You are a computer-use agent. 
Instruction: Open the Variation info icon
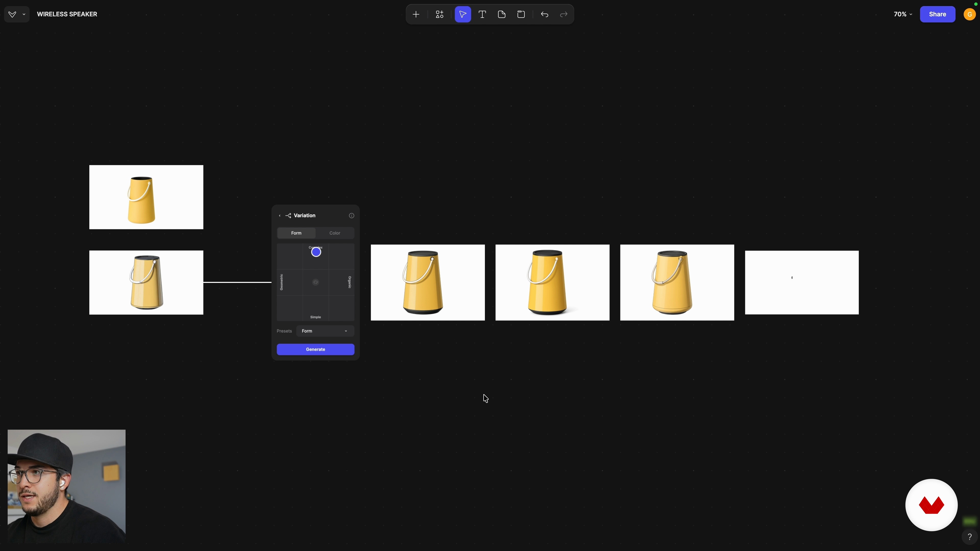(351, 216)
